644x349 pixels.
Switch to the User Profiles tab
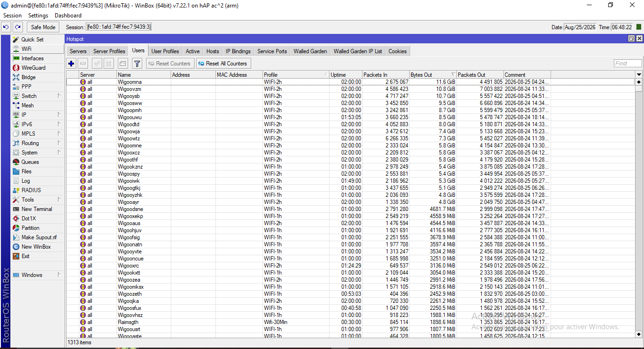[165, 51]
